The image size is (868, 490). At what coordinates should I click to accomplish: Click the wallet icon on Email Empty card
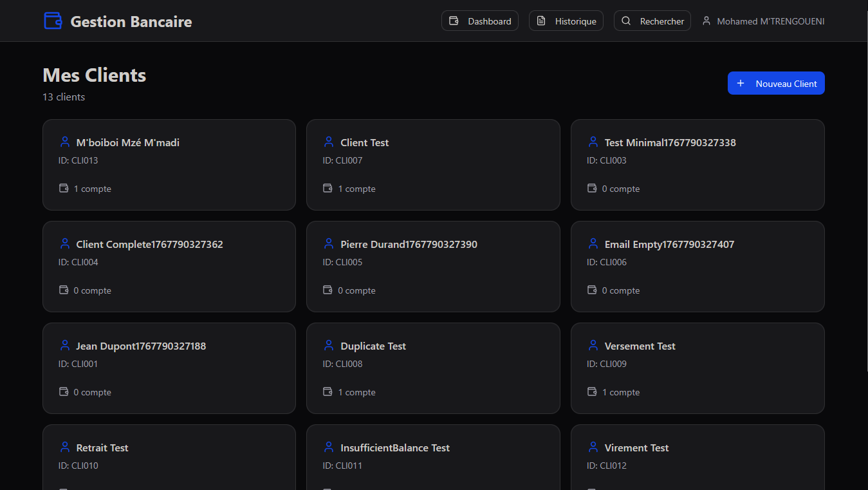point(593,290)
